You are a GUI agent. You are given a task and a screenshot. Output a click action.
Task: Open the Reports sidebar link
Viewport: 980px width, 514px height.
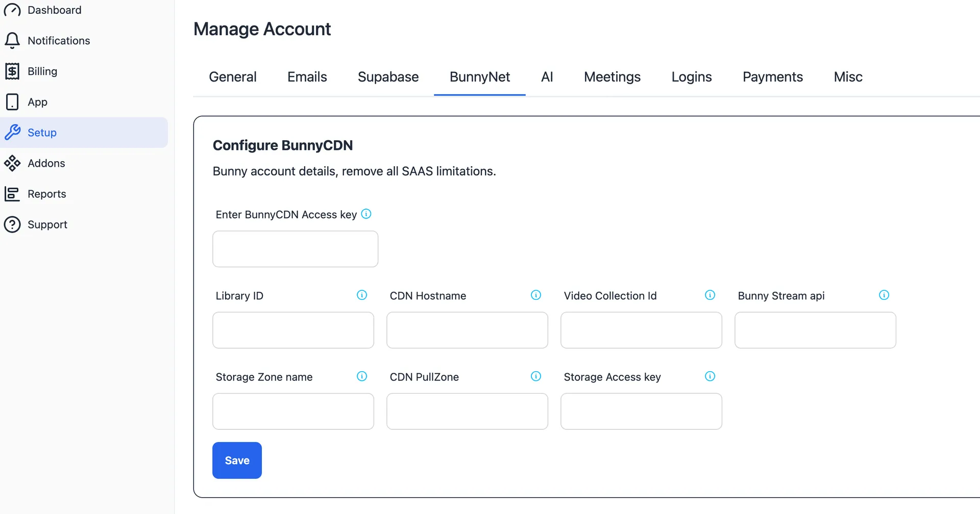click(x=84, y=194)
